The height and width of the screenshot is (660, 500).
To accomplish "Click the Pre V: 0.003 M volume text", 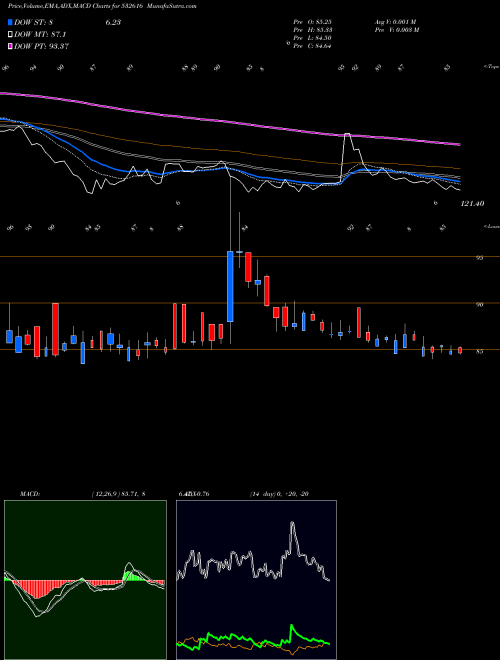I will tap(398, 30).
